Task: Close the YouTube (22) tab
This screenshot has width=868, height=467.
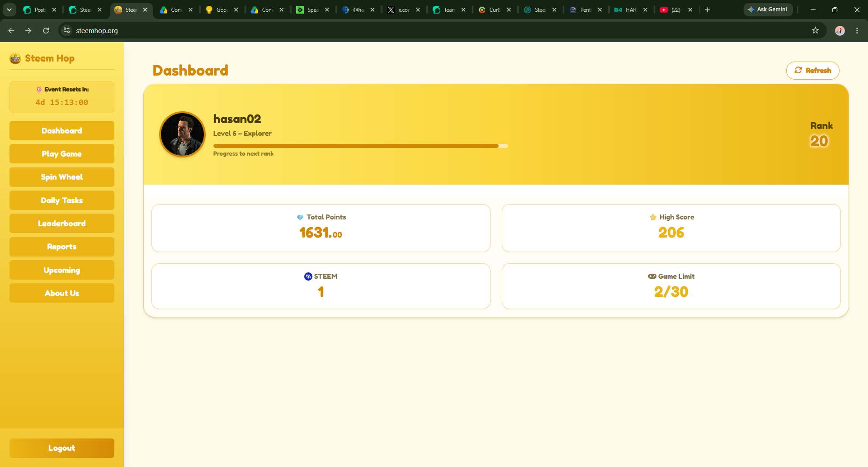Action: click(690, 10)
